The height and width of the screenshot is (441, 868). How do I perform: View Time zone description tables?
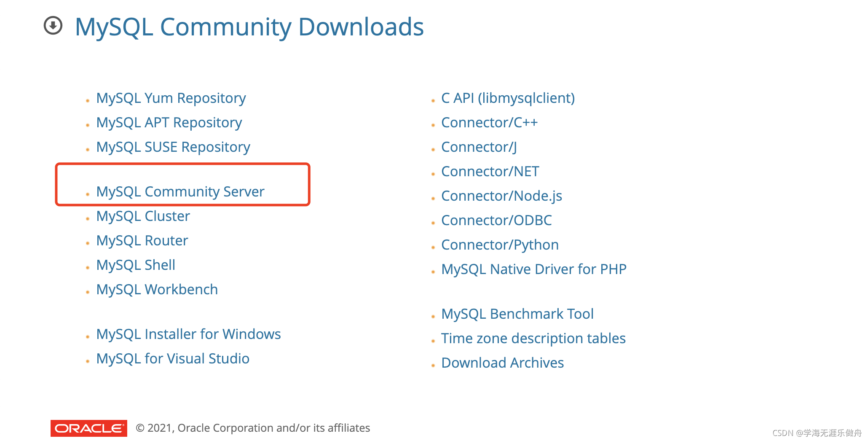click(533, 339)
